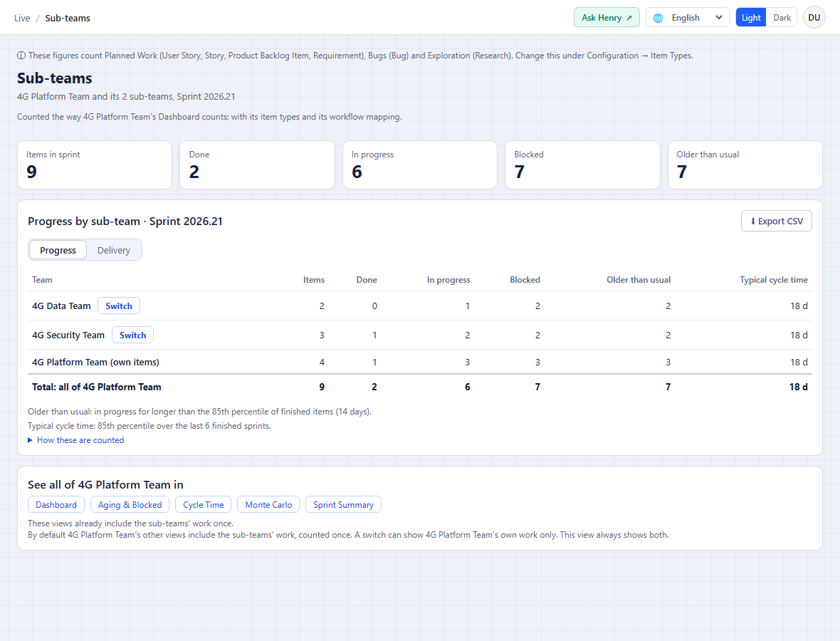Click the 18 d value in the Total row
The image size is (840, 641).
[x=798, y=387]
